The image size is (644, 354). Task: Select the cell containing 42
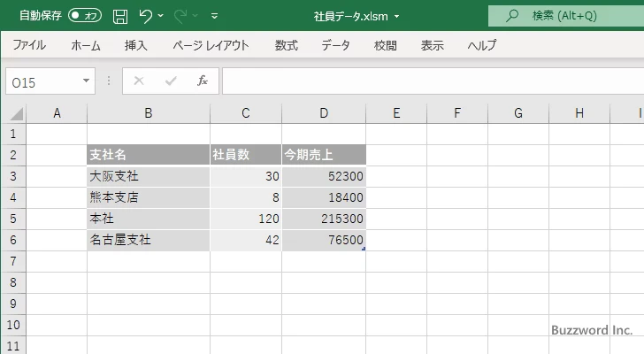(246, 240)
